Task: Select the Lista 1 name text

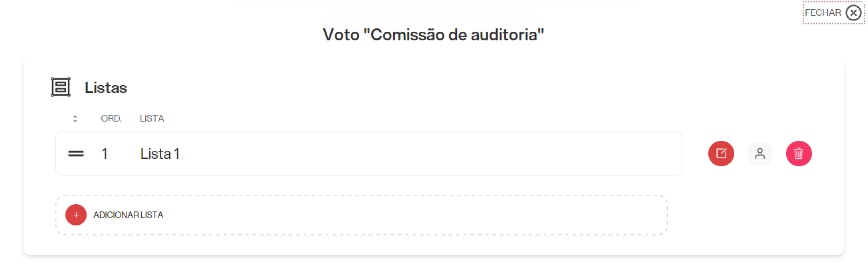Action: point(160,154)
